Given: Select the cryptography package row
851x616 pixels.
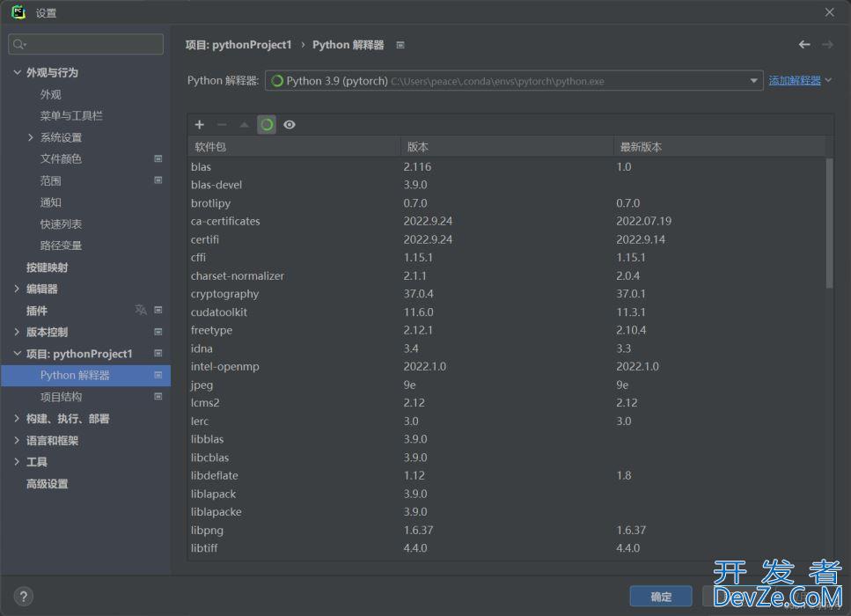Looking at the screenshot, I should [x=506, y=294].
